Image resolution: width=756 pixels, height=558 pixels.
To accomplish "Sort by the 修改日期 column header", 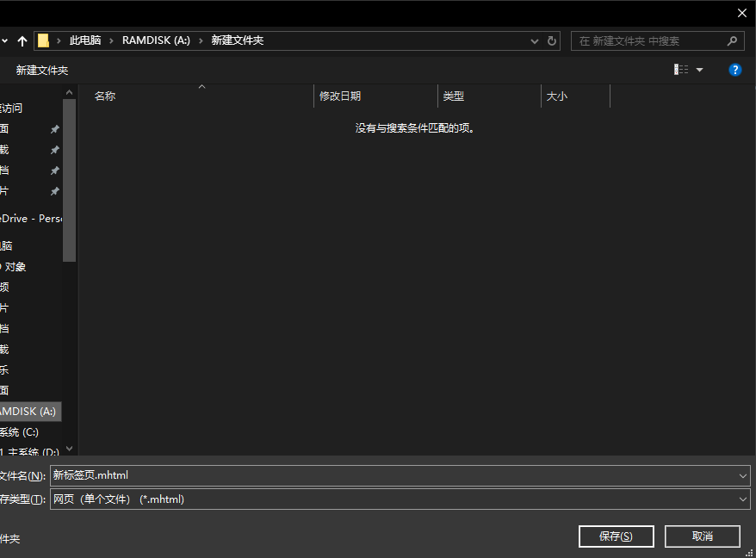I will 340,96.
